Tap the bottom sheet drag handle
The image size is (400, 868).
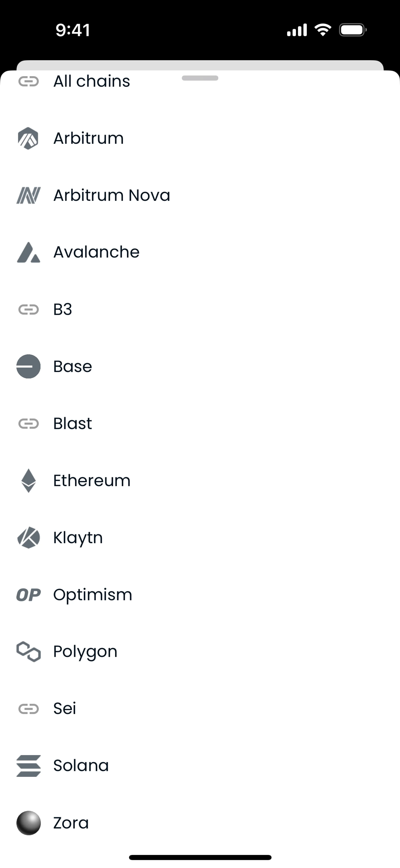[x=200, y=78]
